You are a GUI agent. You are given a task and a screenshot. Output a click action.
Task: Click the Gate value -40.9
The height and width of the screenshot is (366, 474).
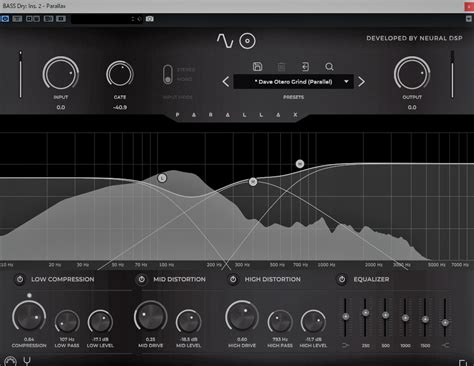[x=120, y=107]
